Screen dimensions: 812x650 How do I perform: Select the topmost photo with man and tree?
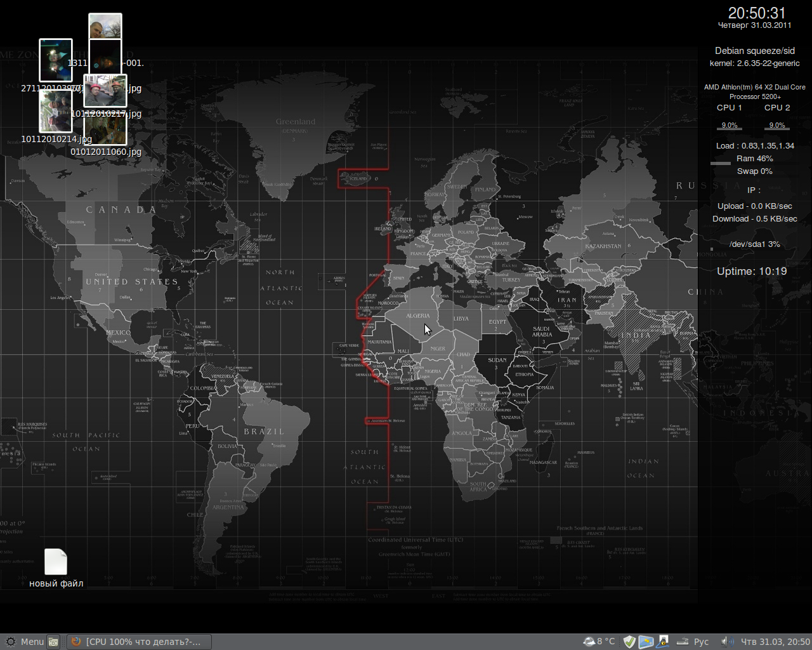[105, 27]
